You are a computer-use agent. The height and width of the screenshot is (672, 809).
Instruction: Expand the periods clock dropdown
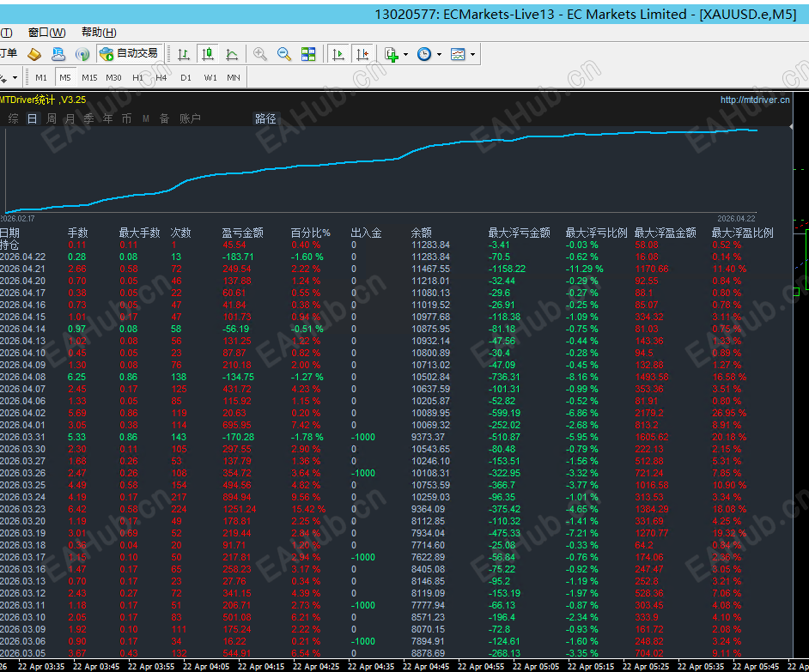(439, 54)
